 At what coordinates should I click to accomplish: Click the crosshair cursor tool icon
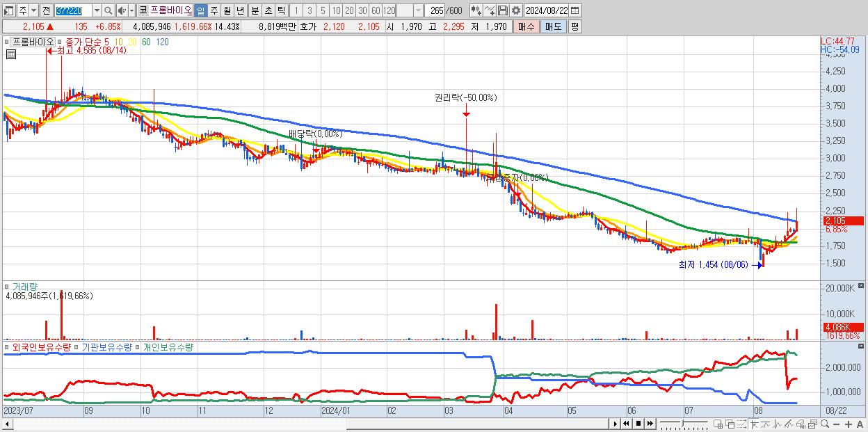pos(754,424)
